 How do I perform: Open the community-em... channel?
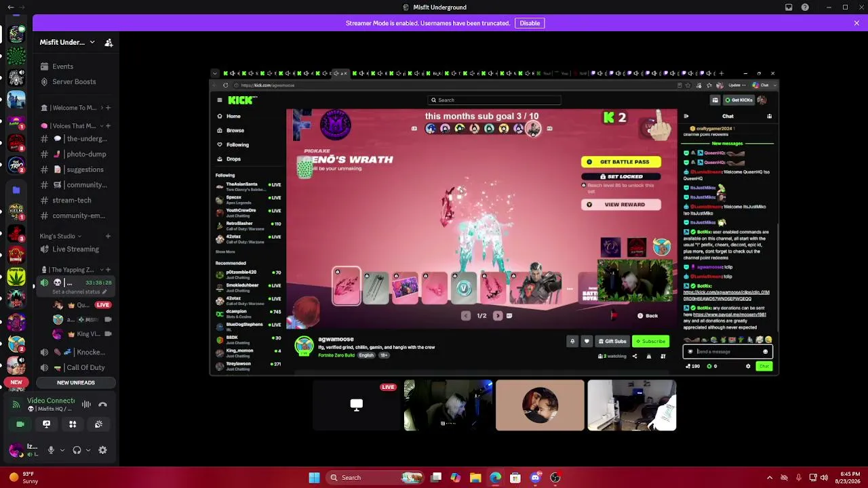pos(77,216)
